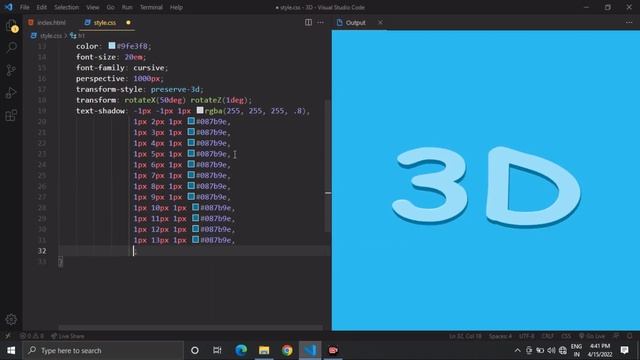Viewport: 640px width, 360px height.
Task: Open the Go menu
Action: point(110,7)
